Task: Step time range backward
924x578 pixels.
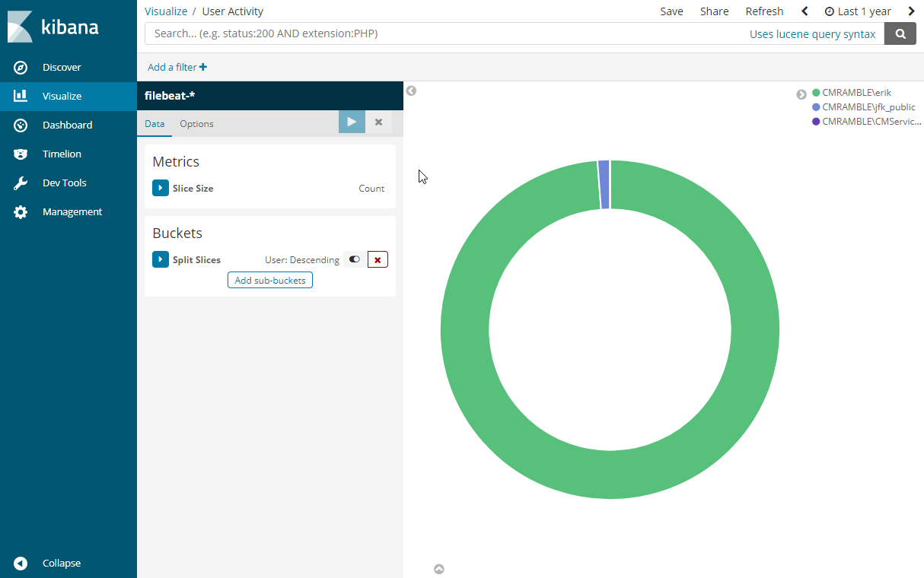Action: point(805,11)
